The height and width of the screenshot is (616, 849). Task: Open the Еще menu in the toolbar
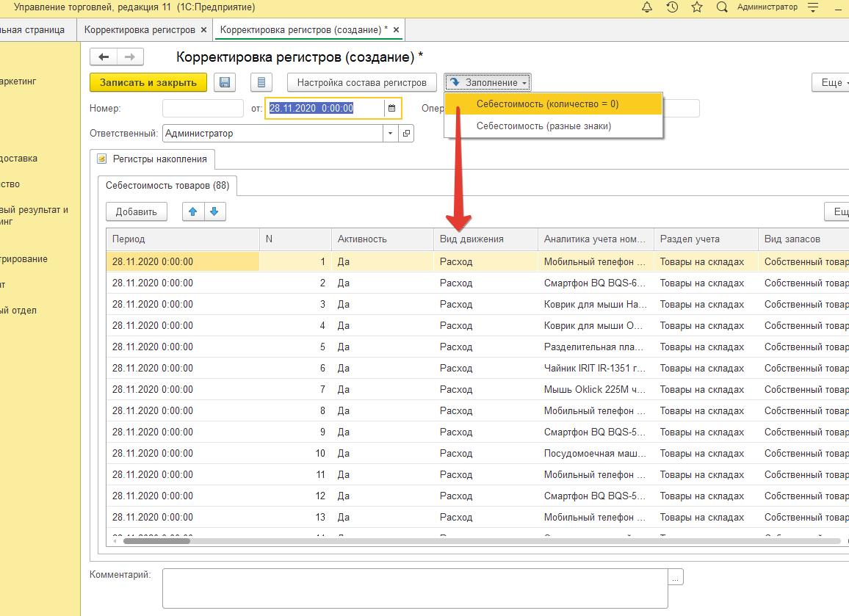[831, 82]
